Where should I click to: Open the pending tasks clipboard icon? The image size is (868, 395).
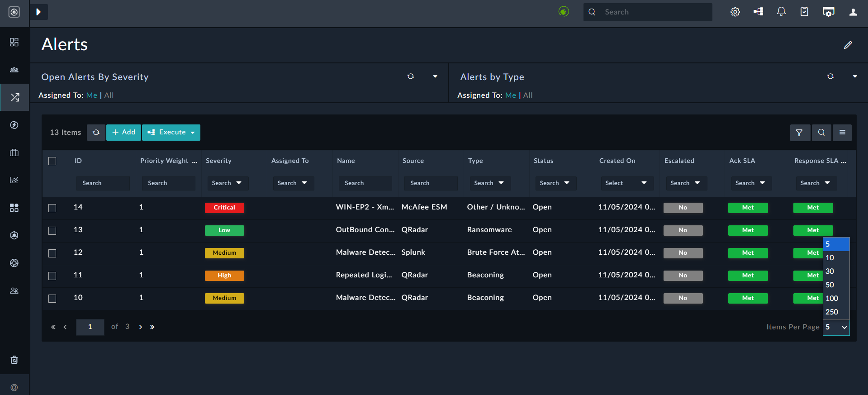pyautogui.click(x=805, y=12)
